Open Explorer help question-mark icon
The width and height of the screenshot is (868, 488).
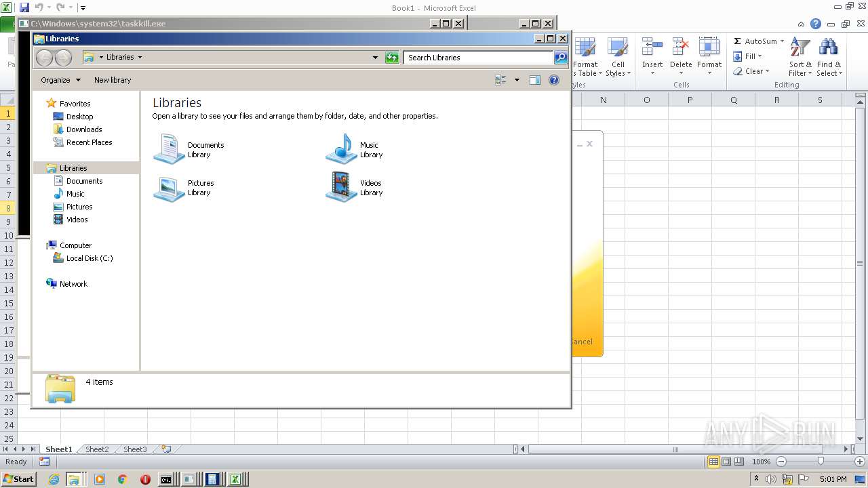click(x=554, y=80)
